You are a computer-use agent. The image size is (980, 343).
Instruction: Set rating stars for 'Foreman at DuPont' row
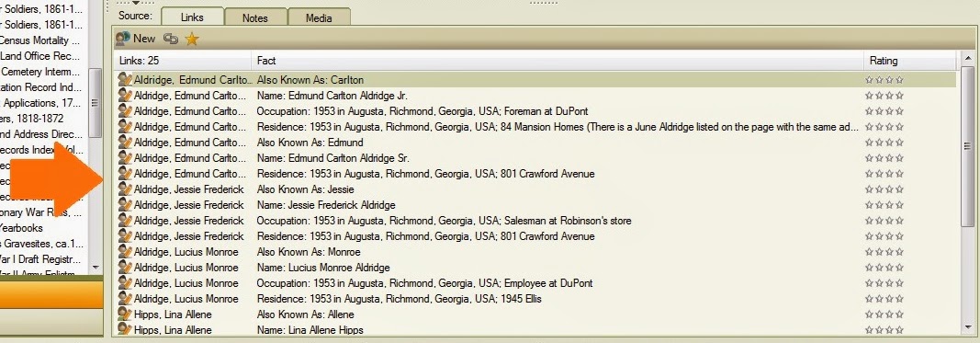click(884, 111)
